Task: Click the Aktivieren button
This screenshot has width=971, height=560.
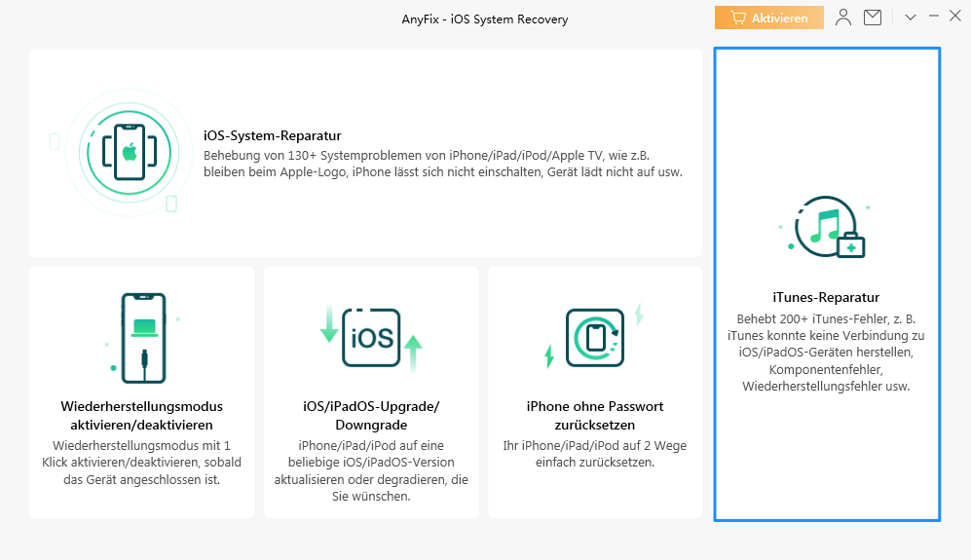Action: coord(769,18)
